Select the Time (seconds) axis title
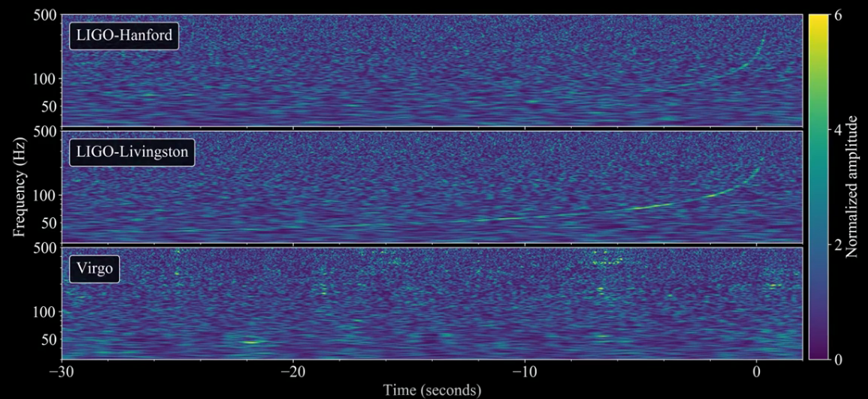This screenshot has height=399, width=868. click(x=433, y=389)
